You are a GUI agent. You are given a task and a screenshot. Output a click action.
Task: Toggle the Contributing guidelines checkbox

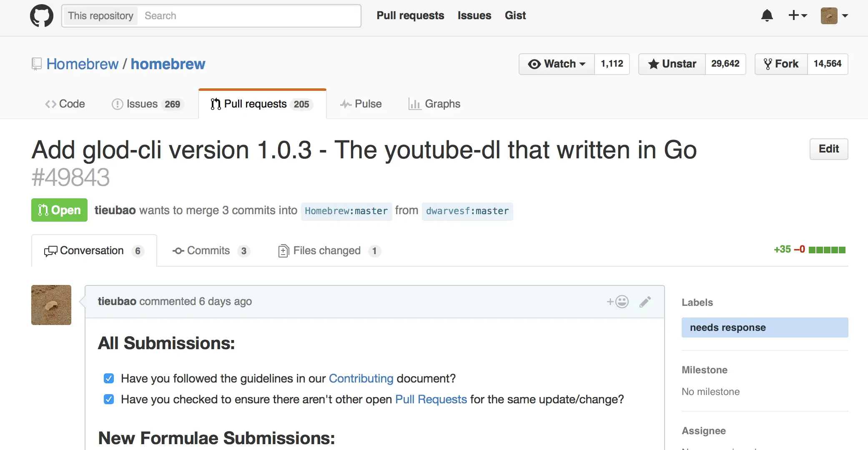(x=109, y=378)
